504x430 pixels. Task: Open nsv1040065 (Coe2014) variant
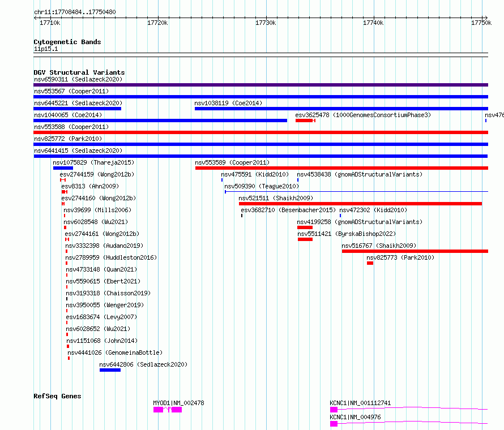tap(68, 115)
